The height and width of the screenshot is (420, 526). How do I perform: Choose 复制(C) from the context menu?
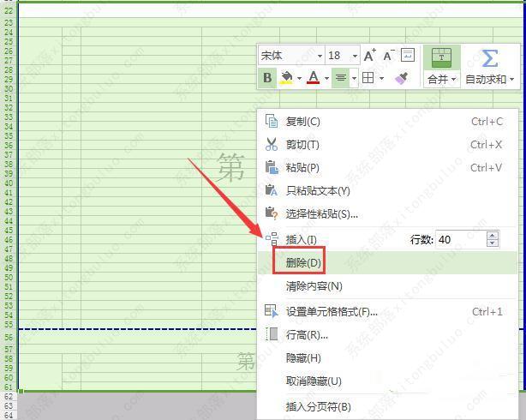[x=302, y=122]
